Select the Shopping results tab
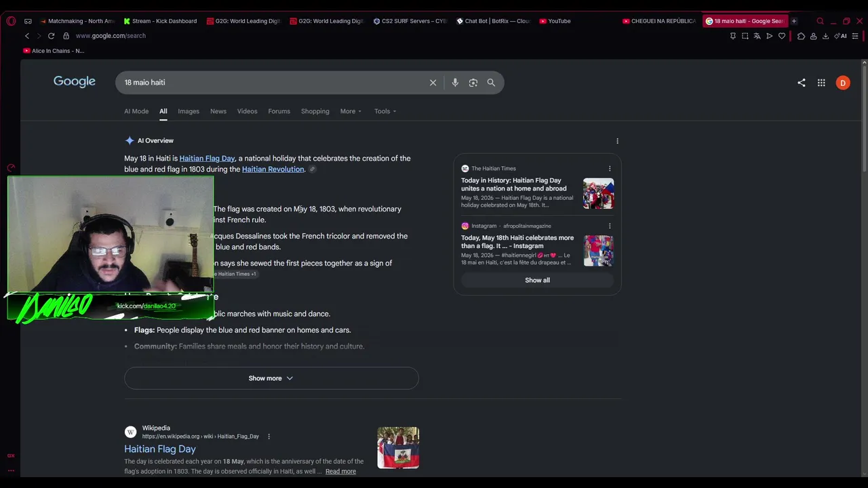 315,111
